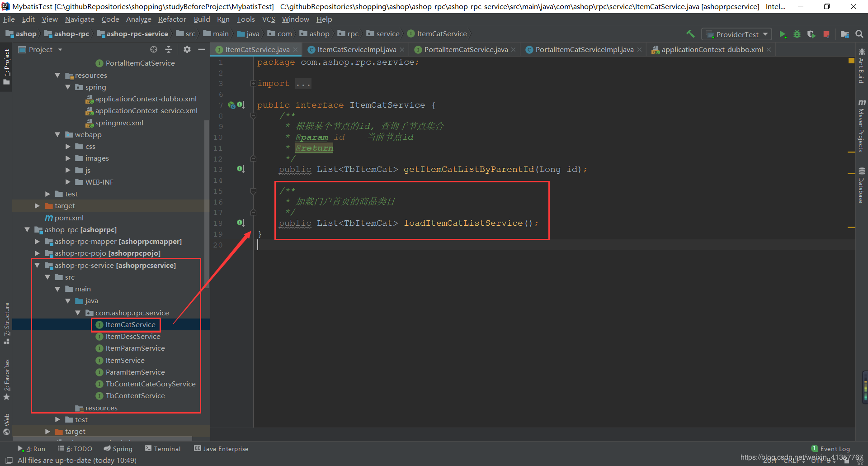Click the implemented-method gutter icon on line 13
The width and height of the screenshot is (868, 466).
(241, 169)
